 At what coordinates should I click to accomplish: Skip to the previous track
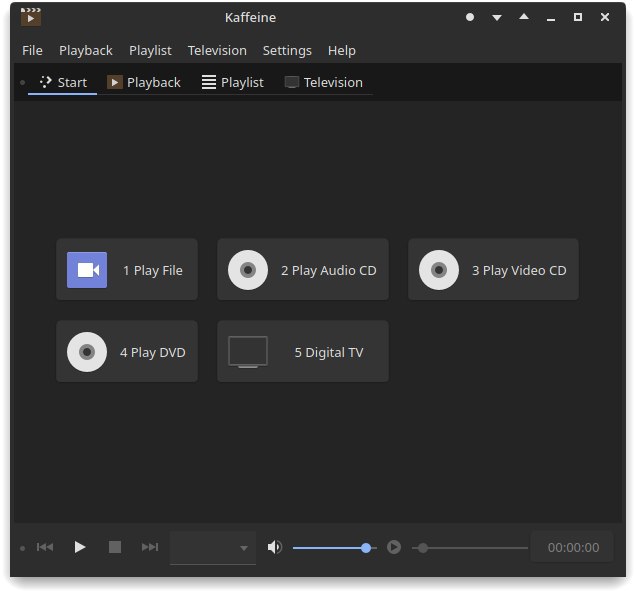click(x=45, y=547)
